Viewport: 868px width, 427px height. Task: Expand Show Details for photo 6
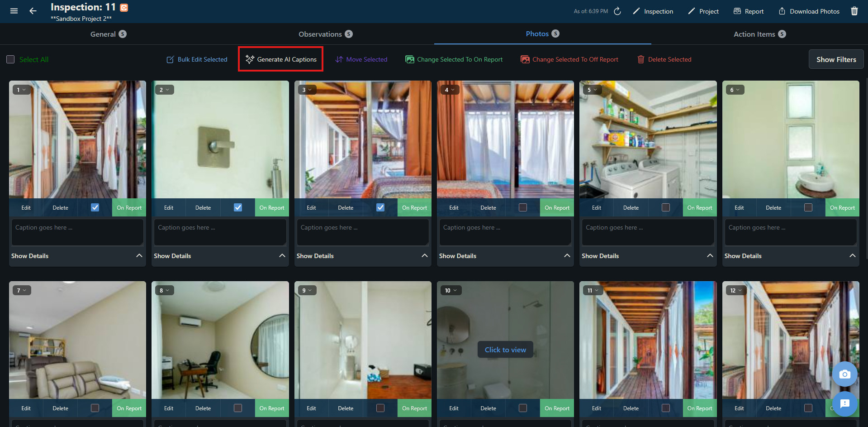pos(791,256)
